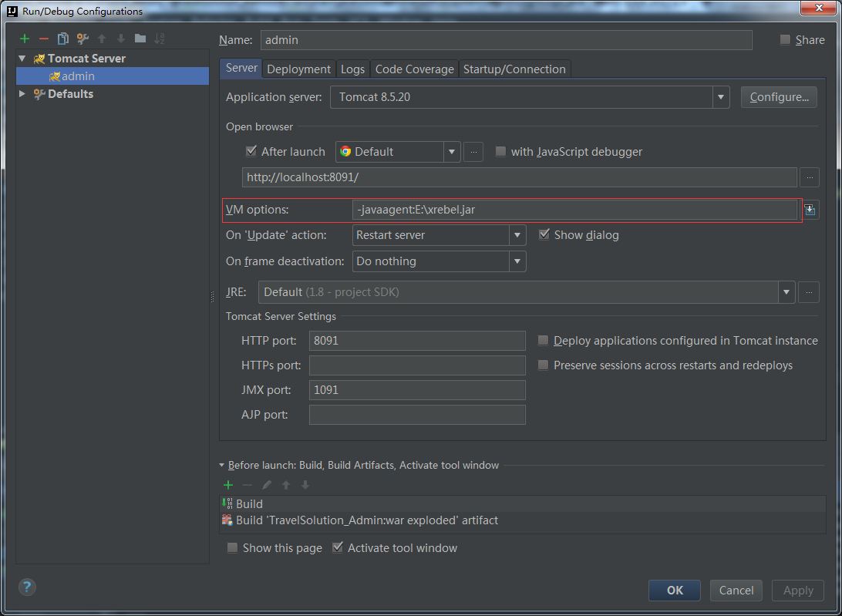This screenshot has width=842, height=616.
Task: Toggle the Share checkbox
Action: [785, 40]
